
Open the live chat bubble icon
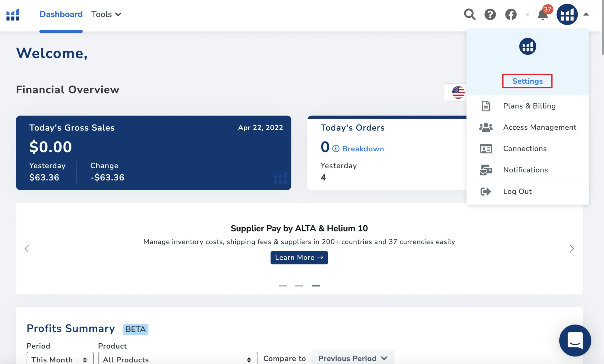(x=575, y=340)
